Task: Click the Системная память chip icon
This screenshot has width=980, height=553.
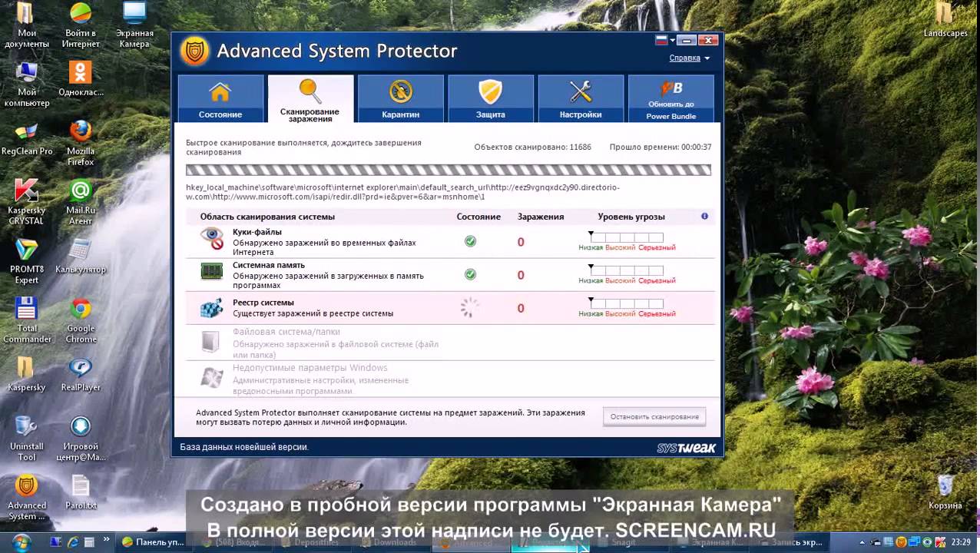Action: pos(211,271)
